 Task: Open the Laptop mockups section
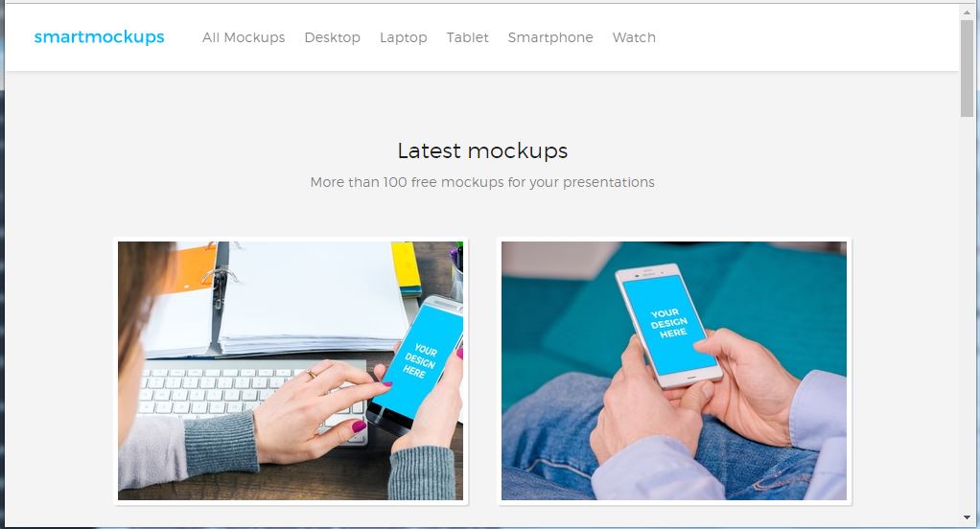(403, 37)
